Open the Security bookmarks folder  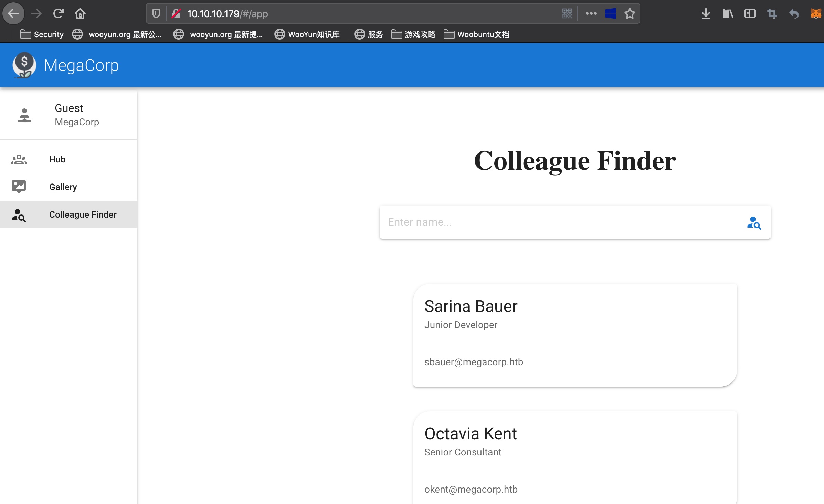[42, 34]
